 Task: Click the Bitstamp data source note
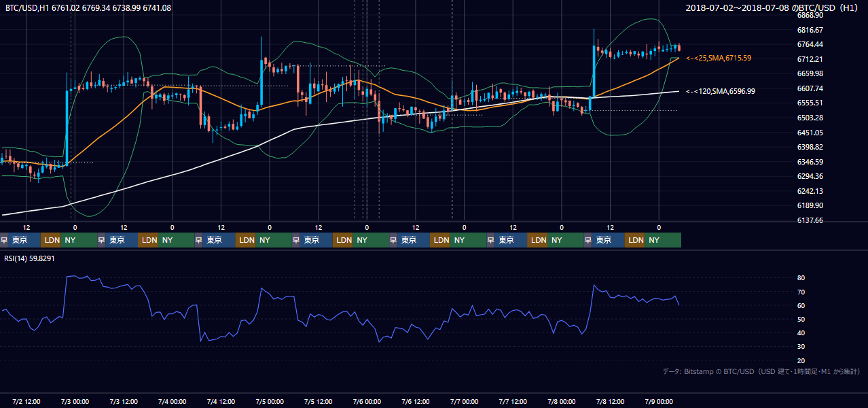[x=761, y=372]
